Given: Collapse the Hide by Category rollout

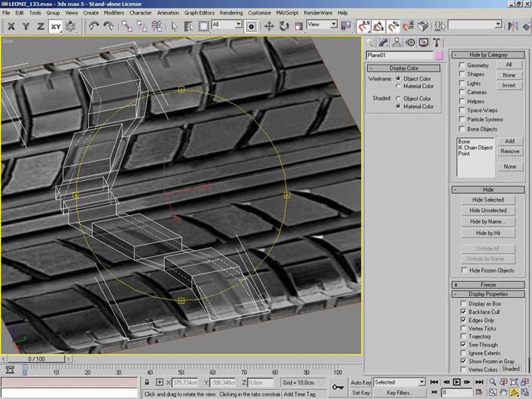Looking at the screenshot, I should coord(488,55).
